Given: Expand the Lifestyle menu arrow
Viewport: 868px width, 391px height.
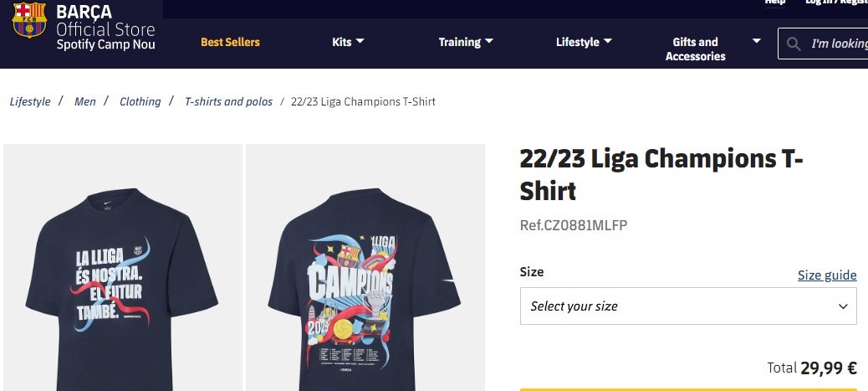Looking at the screenshot, I should click(607, 41).
